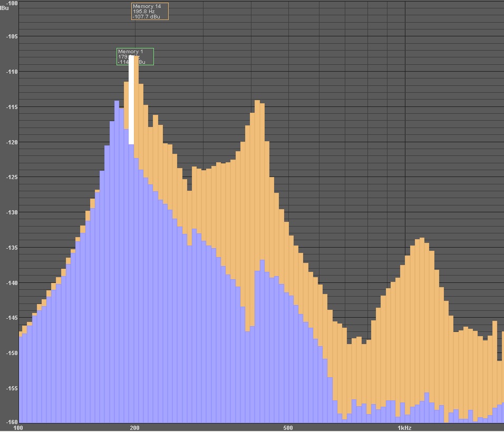The height and width of the screenshot is (432, 504).
Task: Click the -100 level axis label
Action: [12, 3]
